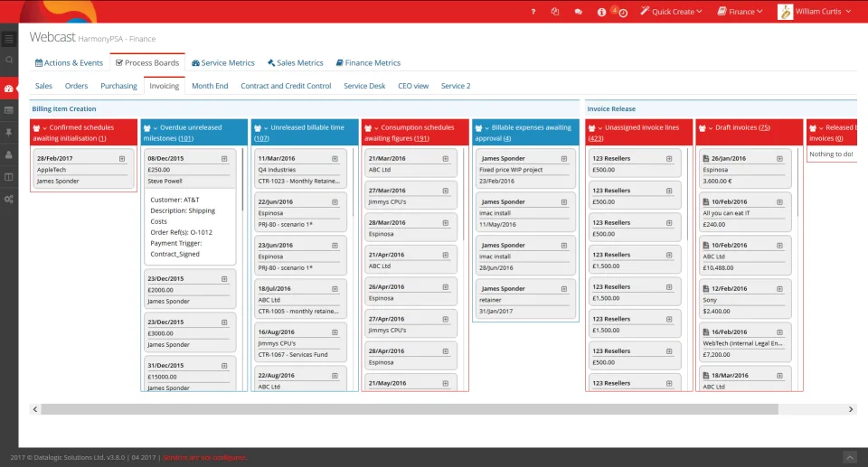Open the pin icon in left sidebar
This screenshot has width=868, height=467.
[x=9, y=132]
